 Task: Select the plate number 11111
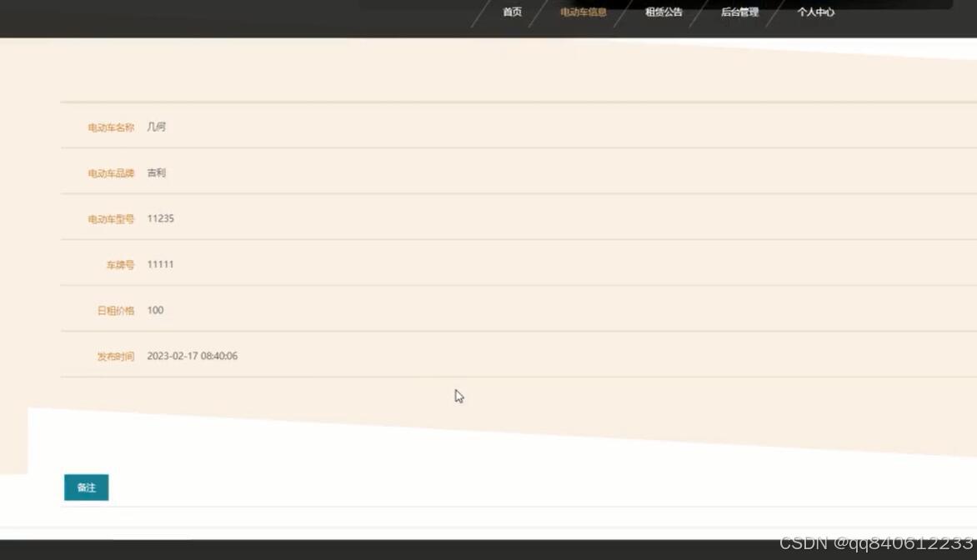(x=161, y=264)
